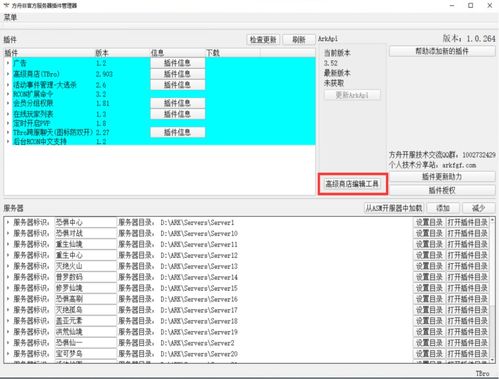Viewport: 499px width, 379px height.
Task: Click the 版本 column header
Action: click(x=122, y=53)
